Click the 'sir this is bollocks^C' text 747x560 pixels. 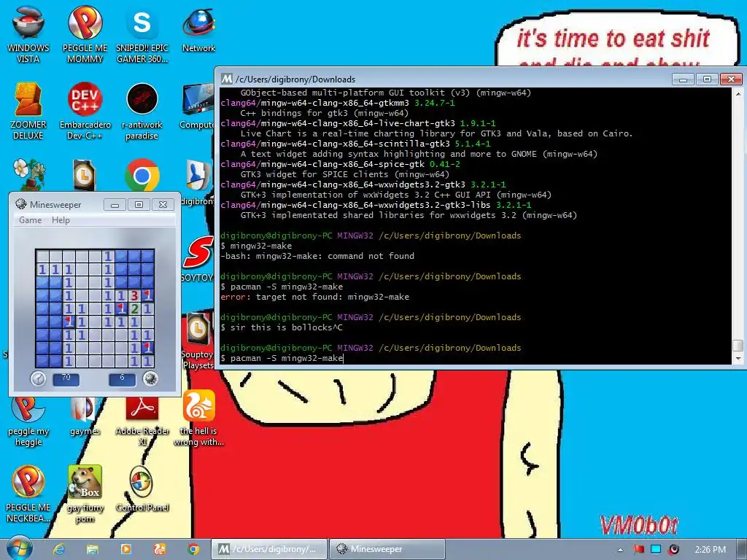[286, 327]
